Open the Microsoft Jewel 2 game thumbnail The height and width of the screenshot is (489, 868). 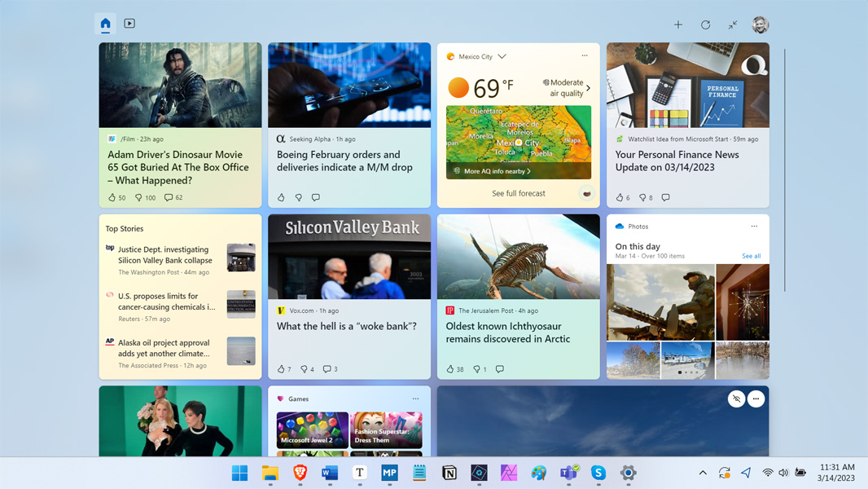312,430
